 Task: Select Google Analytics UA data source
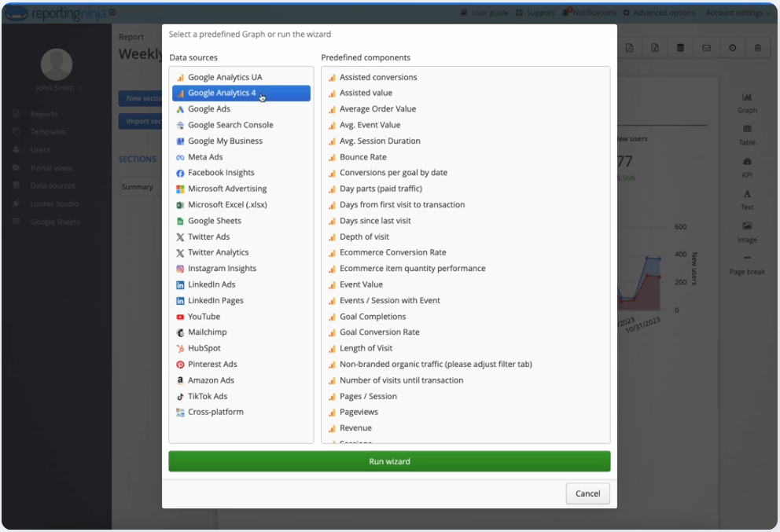[x=241, y=77]
